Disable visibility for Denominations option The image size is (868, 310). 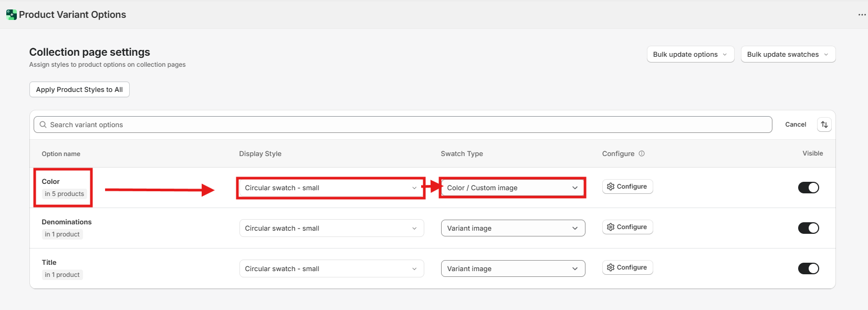808,228
